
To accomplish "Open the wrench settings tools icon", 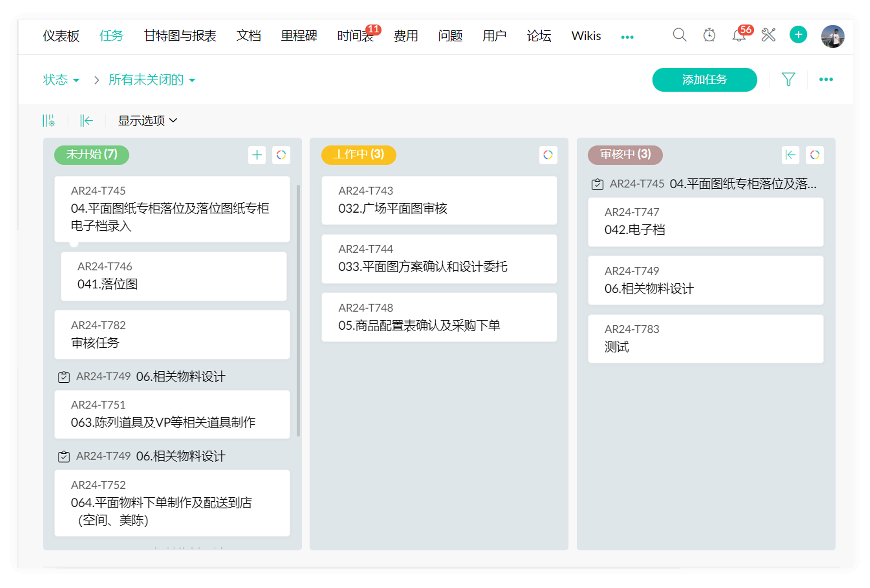I will point(768,36).
